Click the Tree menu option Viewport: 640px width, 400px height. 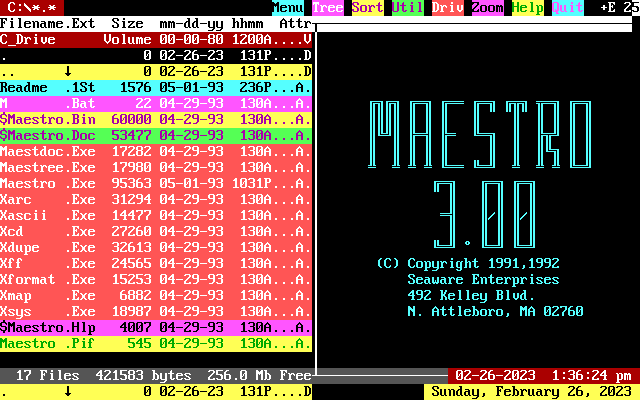tap(328, 7)
